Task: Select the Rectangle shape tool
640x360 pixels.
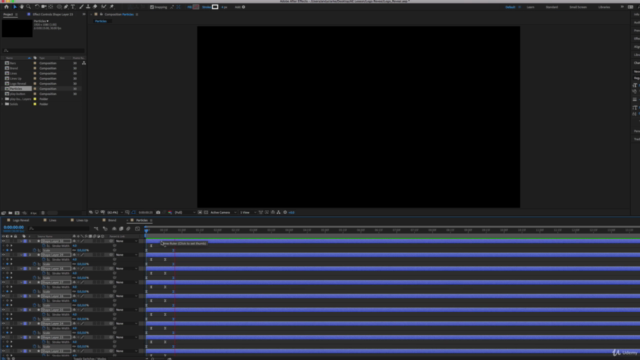Action: (59, 7)
